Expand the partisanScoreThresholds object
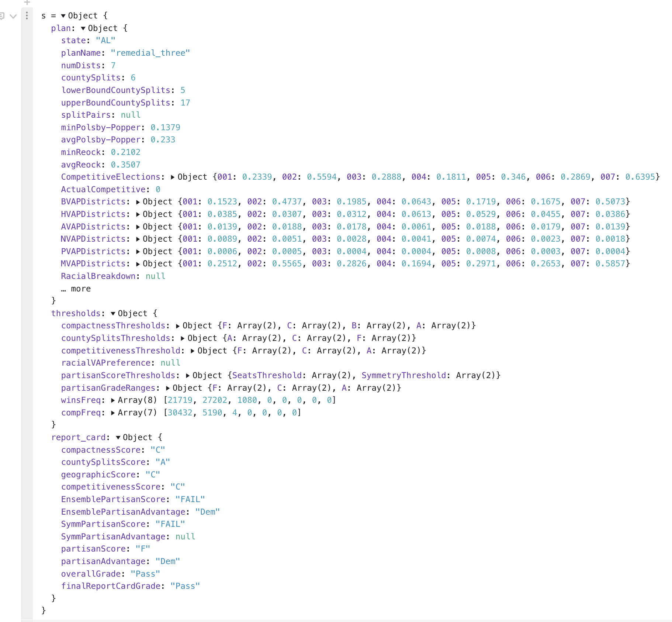The width and height of the screenshot is (672, 622). coord(188,376)
